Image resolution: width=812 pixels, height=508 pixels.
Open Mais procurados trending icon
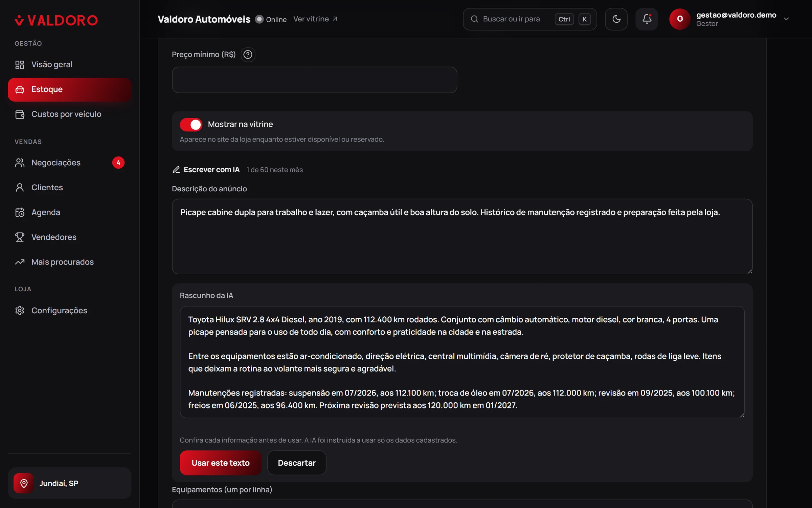[x=20, y=262]
